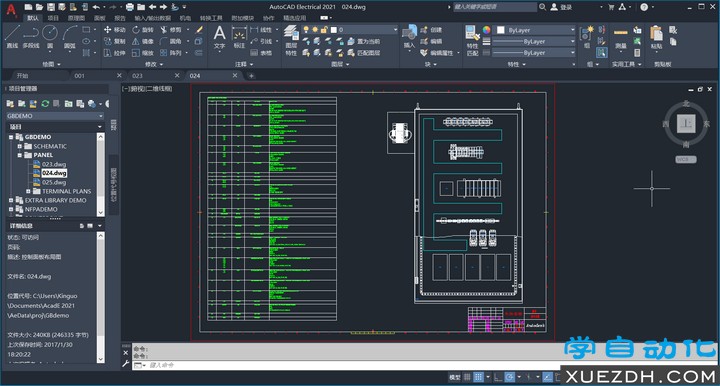Viewport: 720px width, 386px height.
Task: Click the Plot/Print icon in quick access toolbar
Action: tap(130, 7)
